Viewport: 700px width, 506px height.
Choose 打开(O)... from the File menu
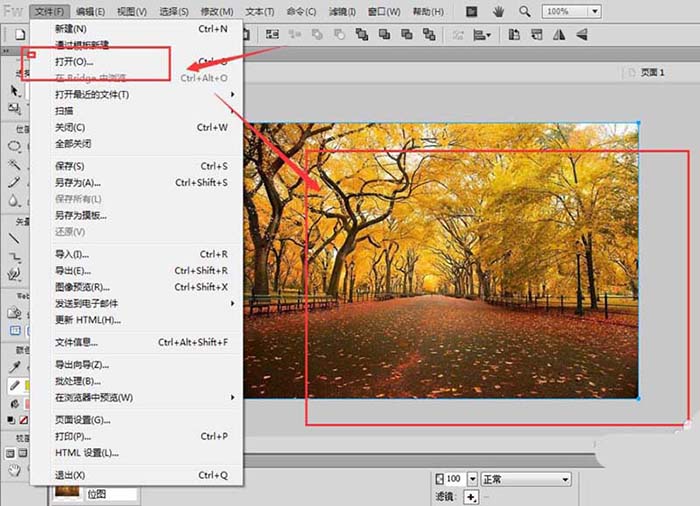pos(75,62)
